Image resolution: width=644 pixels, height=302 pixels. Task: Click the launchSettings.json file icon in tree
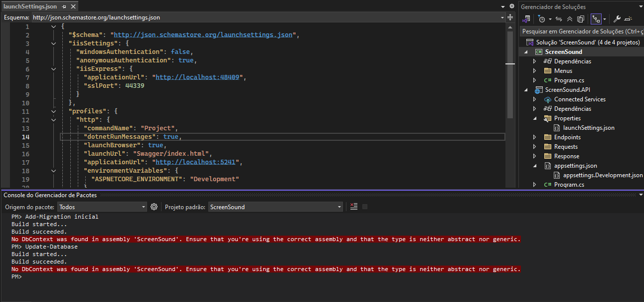557,128
